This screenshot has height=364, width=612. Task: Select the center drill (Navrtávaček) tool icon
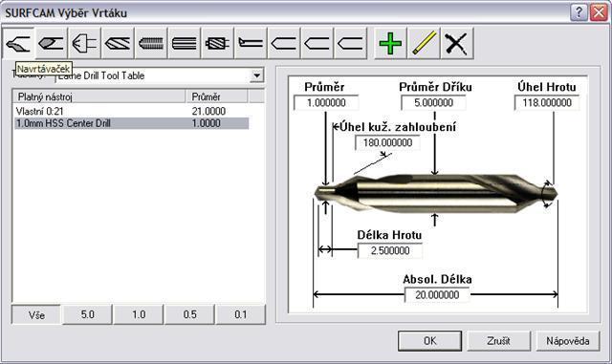click(x=18, y=43)
